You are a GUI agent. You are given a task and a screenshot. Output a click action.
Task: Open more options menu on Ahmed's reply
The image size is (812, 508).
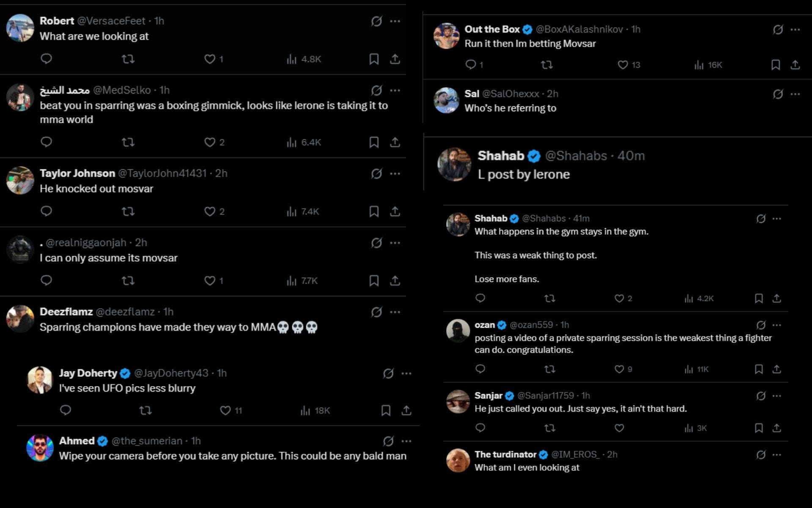[x=407, y=441]
